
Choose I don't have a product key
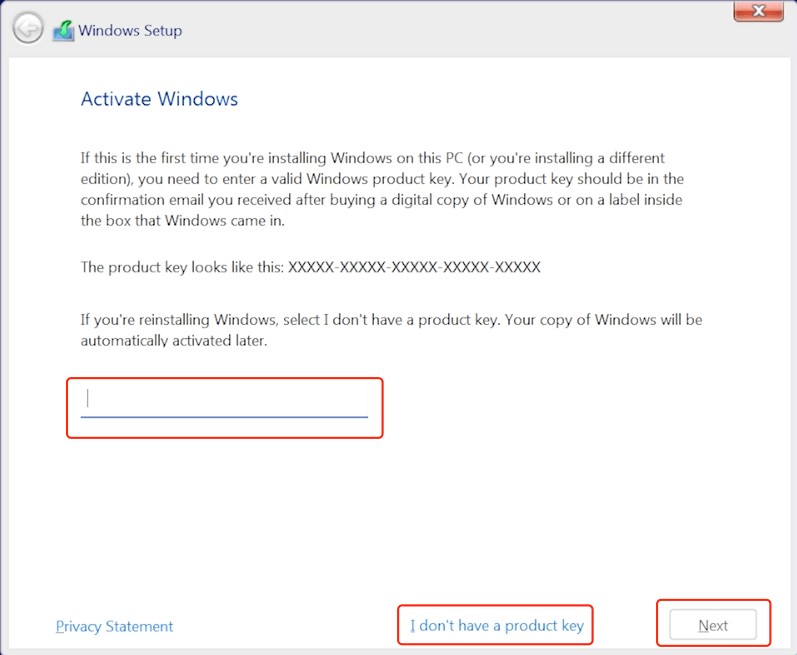tap(497, 626)
